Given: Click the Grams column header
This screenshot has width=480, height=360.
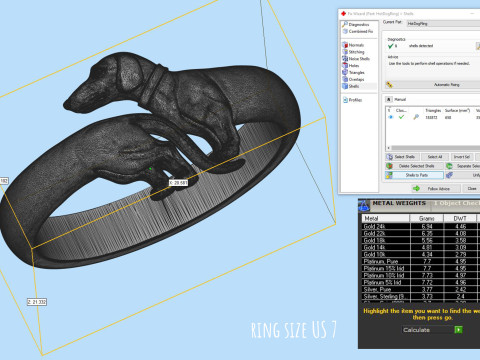Looking at the screenshot, I should click(x=427, y=218).
